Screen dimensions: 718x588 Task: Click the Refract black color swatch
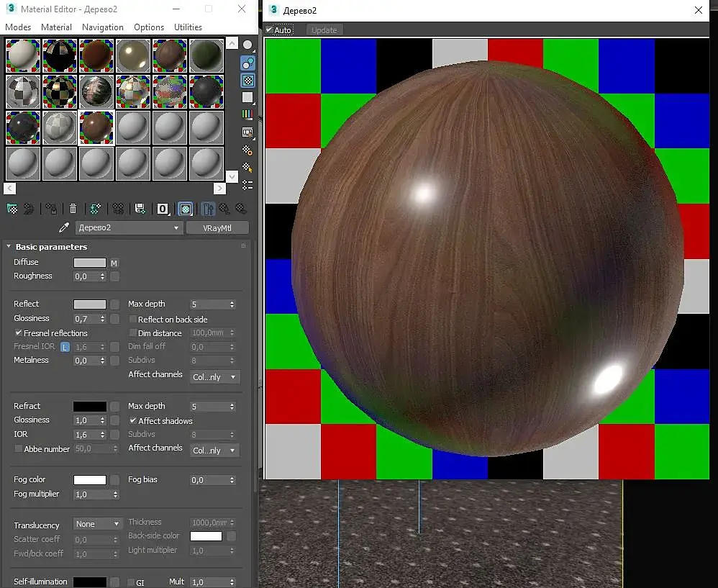point(90,406)
